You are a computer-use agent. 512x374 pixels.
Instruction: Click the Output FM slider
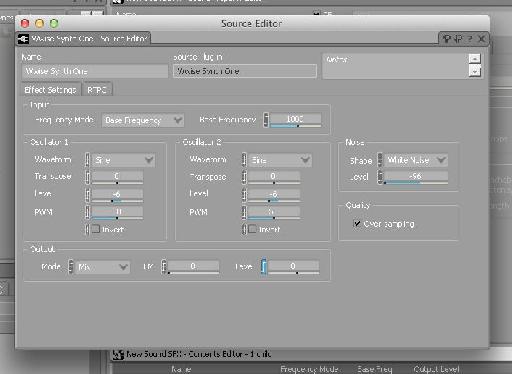point(193,267)
